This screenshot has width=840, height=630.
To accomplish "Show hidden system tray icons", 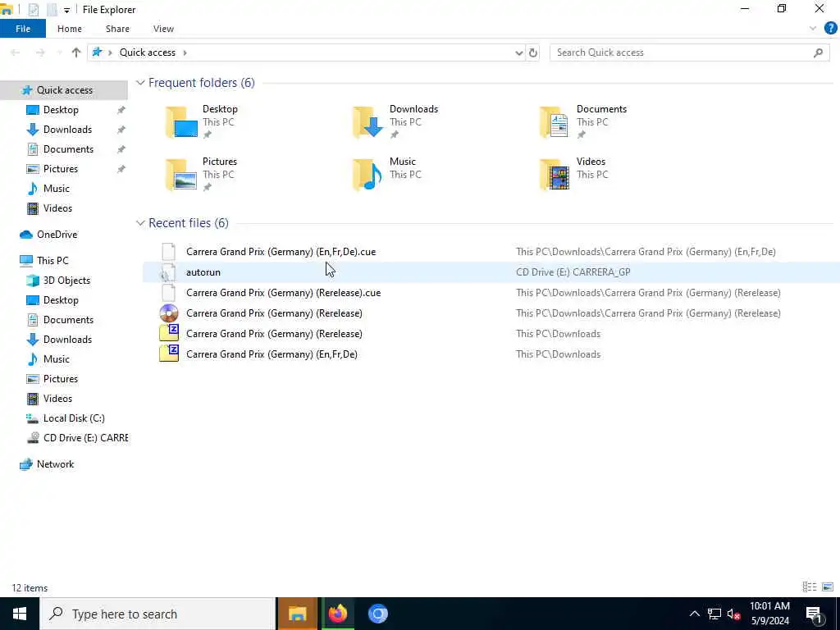I will click(694, 614).
